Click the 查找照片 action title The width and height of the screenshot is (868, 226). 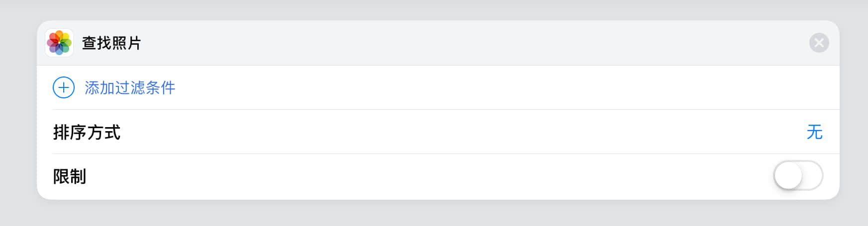111,43
